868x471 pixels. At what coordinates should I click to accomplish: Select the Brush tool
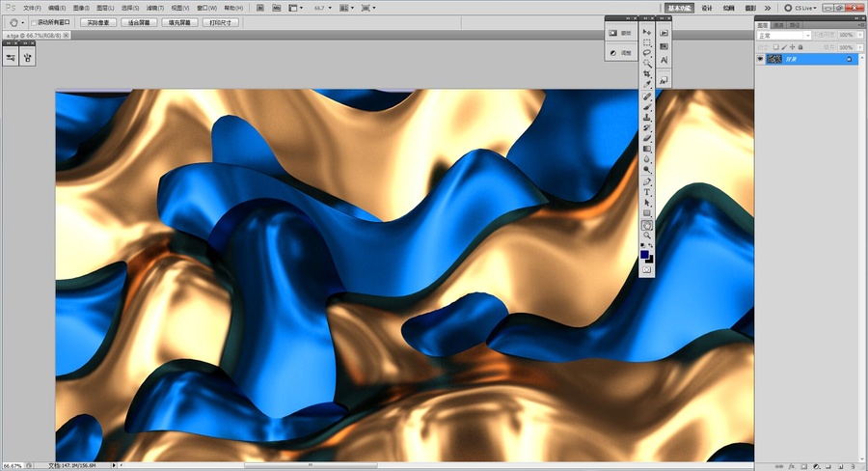click(x=646, y=107)
